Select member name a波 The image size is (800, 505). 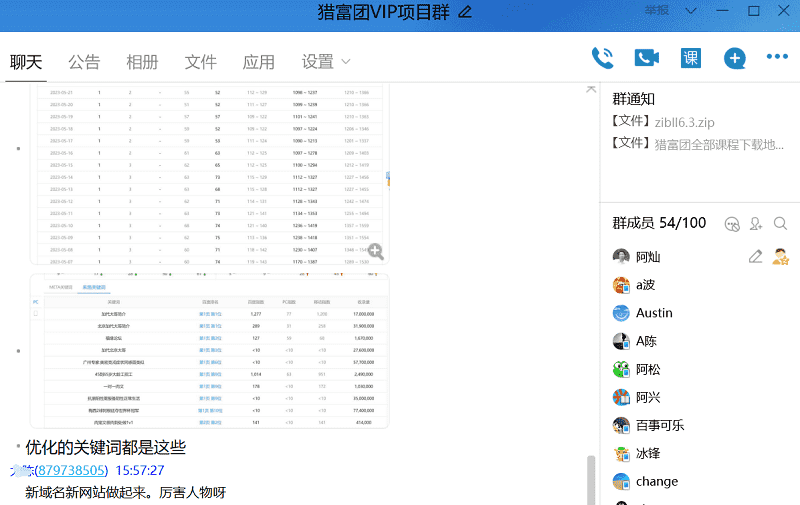(645, 285)
